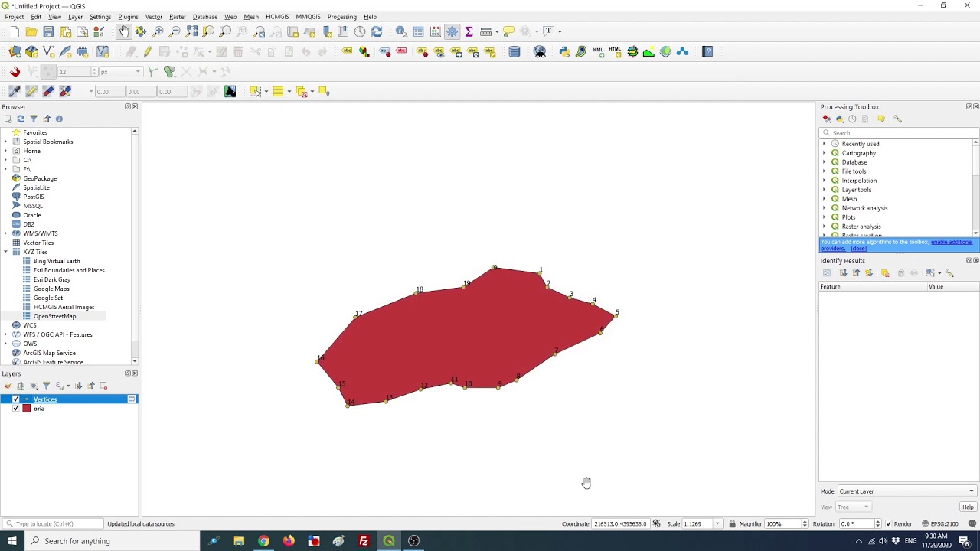Click Help button in Identify Results panel

(x=968, y=507)
